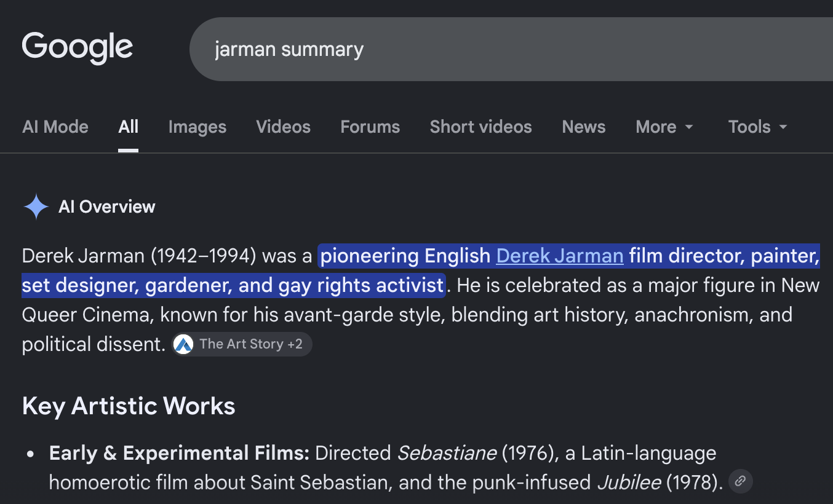
Task: Click the Google logo
Action: point(78,47)
